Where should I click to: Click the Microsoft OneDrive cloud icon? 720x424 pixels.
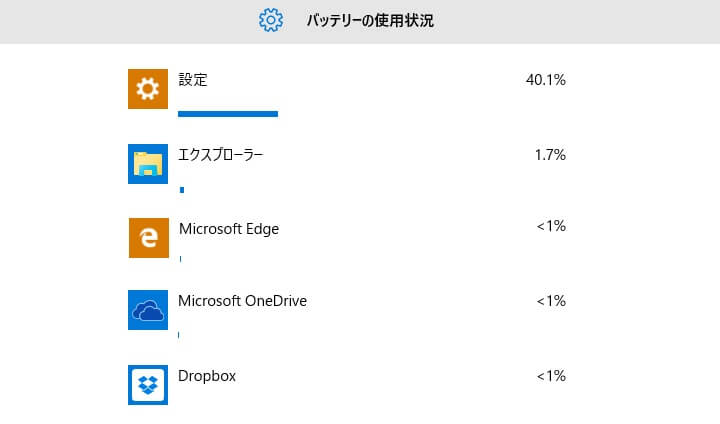(148, 310)
